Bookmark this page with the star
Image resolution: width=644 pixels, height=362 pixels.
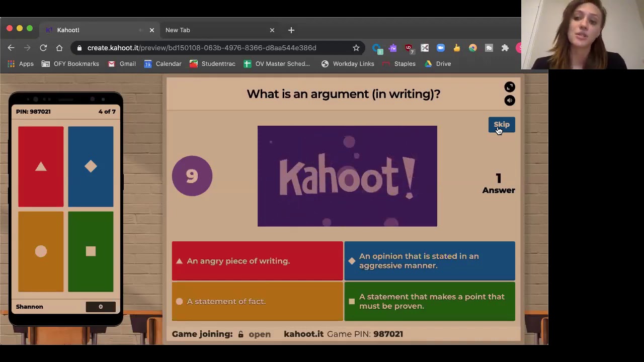coord(356,48)
